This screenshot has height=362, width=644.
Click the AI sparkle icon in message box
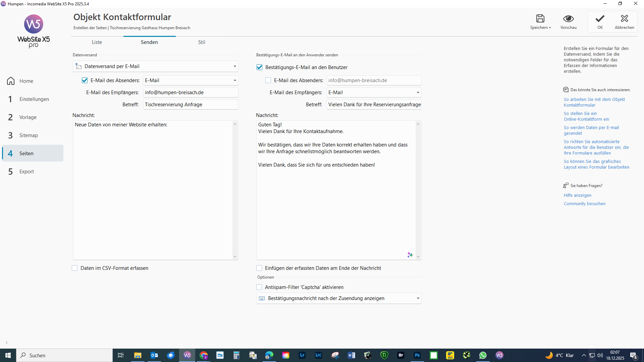(x=410, y=255)
